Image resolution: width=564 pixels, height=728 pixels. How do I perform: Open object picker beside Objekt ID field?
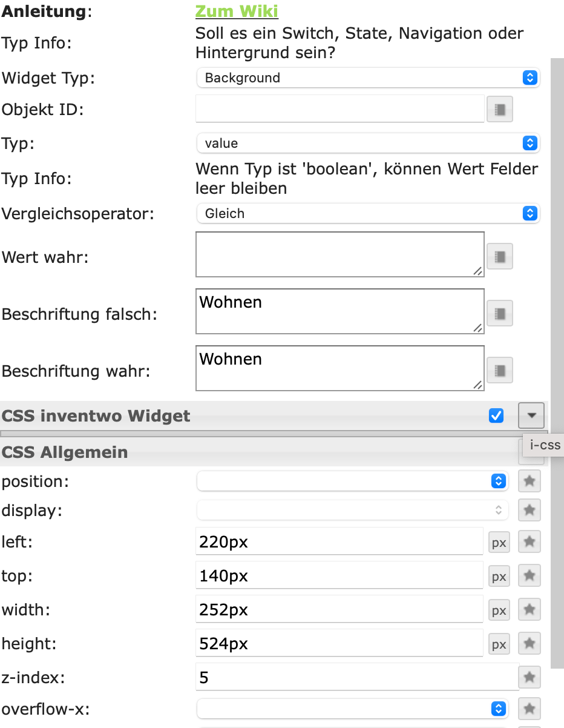[500, 110]
